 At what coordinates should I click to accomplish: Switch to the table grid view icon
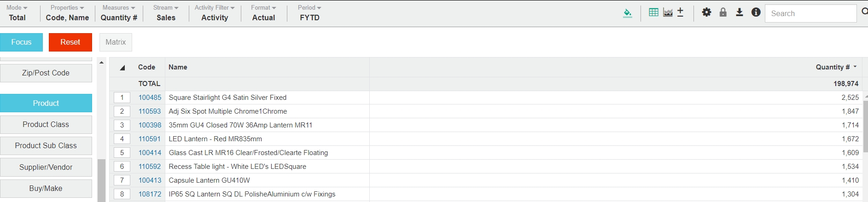653,12
